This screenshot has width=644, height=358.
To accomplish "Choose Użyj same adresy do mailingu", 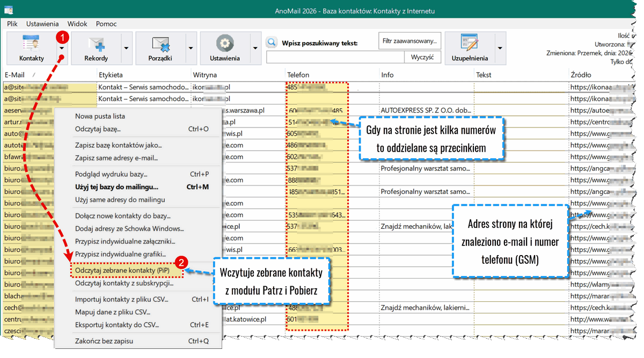I will [138, 200].
